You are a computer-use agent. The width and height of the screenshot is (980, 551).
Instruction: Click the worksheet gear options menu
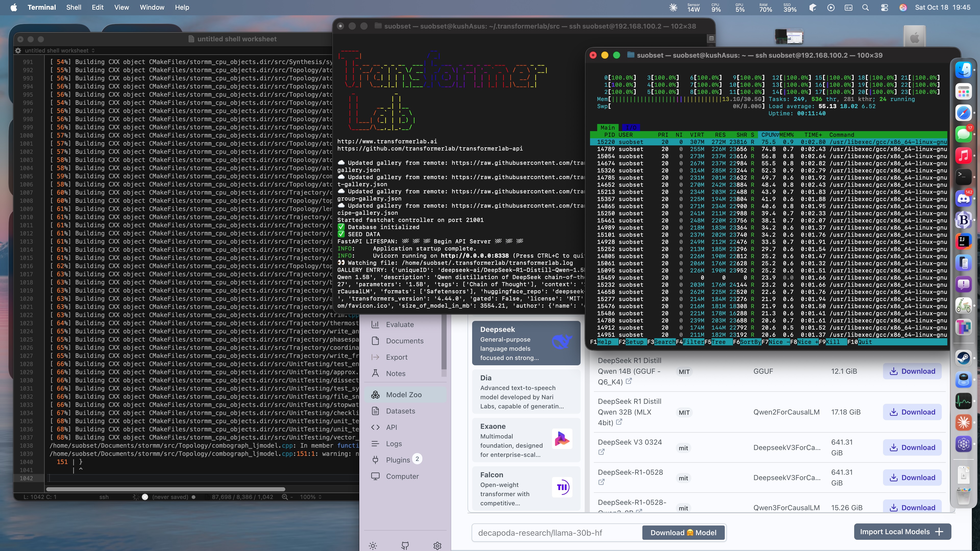[x=18, y=51]
